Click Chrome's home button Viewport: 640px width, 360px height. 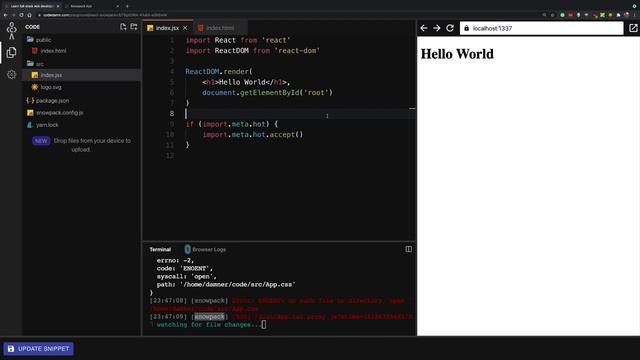point(29,15)
